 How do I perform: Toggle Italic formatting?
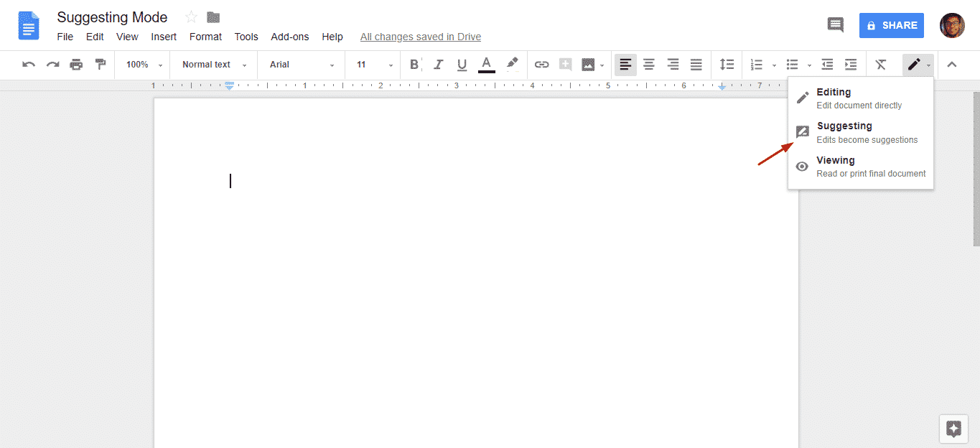pos(438,65)
